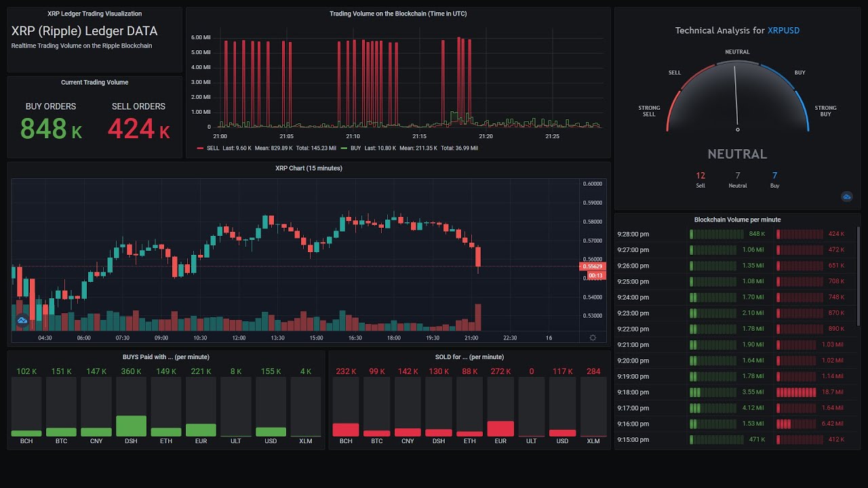Viewport: 868px width, 488px height.
Task: Click the 3.55 Mil buy value cell
Action: 753,392
